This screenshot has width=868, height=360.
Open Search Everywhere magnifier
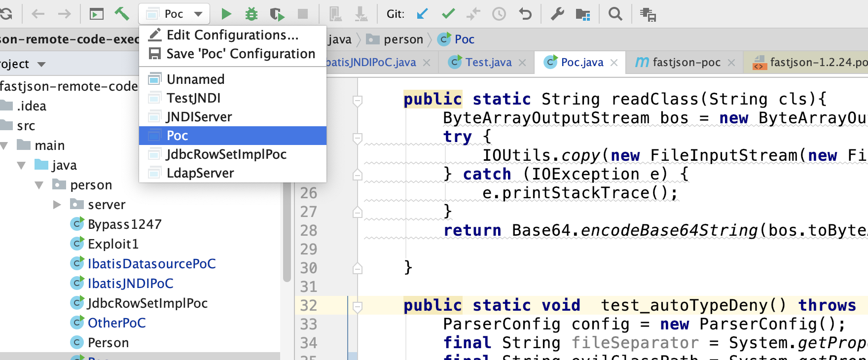[615, 14]
